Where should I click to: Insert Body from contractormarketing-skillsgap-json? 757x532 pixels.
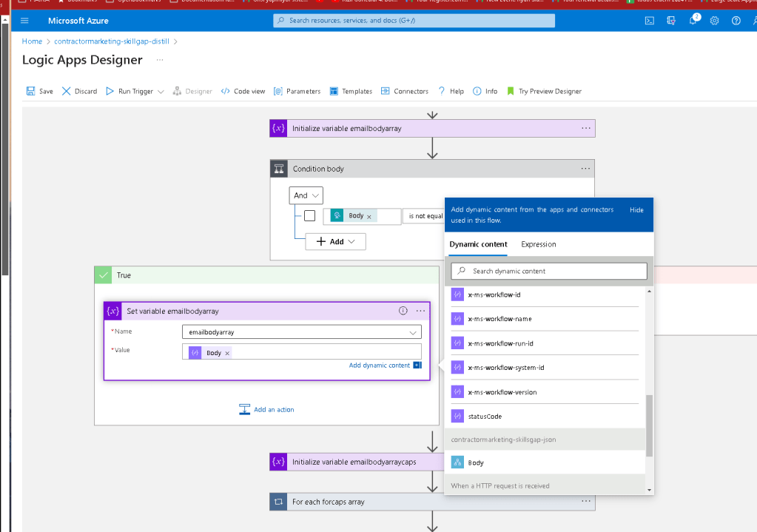tap(545, 462)
